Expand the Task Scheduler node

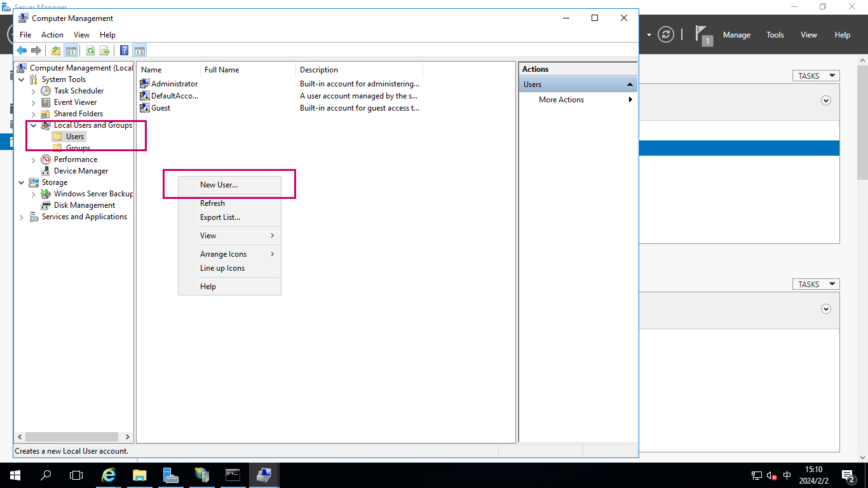33,91
